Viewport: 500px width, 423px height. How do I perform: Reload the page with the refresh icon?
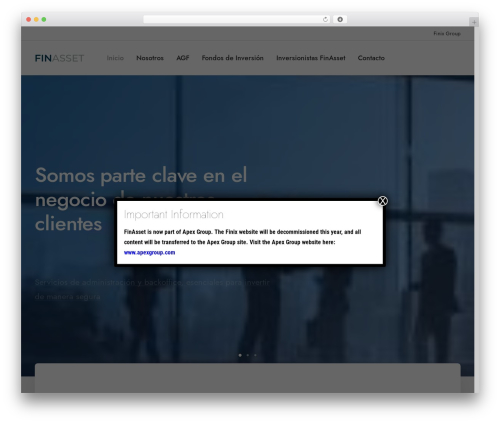(x=325, y=19)
